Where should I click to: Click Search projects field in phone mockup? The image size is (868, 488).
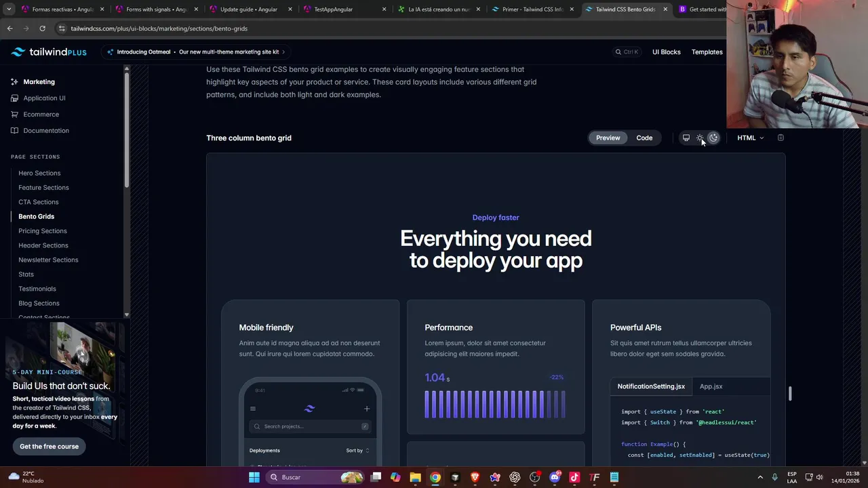pyautogui.click(x=310, y=426)
